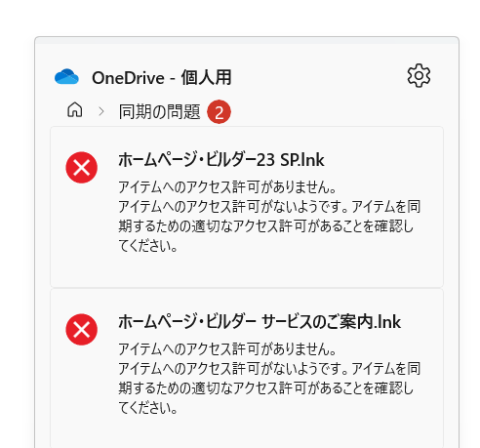Click the OneDrive - 個人用 header title
480x448 pixels.
[x=162, y=78]
